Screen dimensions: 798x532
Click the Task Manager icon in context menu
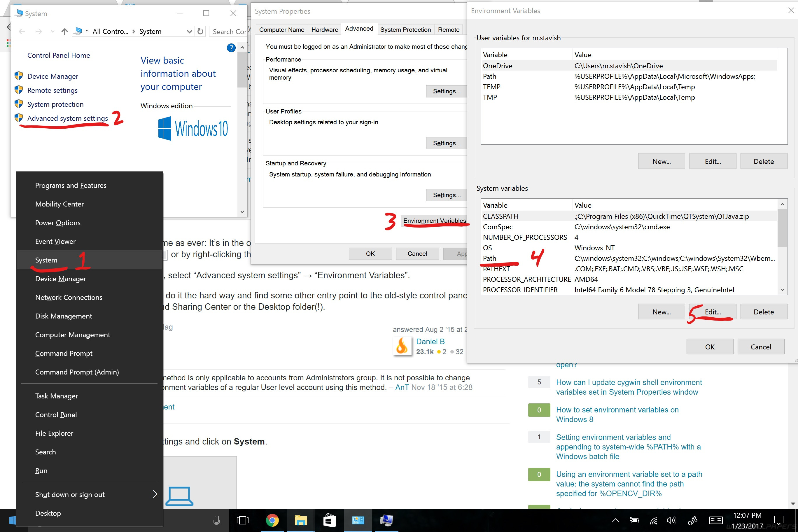tap(56, 396)
